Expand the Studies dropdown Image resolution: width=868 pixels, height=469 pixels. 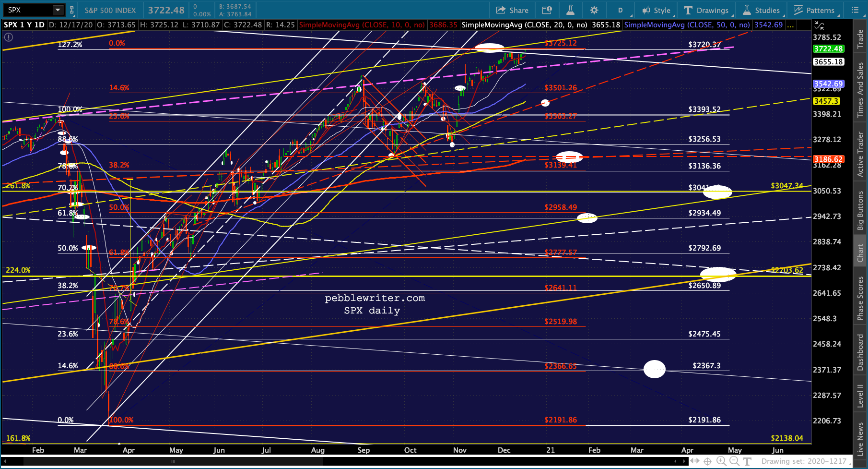(762, 10)
